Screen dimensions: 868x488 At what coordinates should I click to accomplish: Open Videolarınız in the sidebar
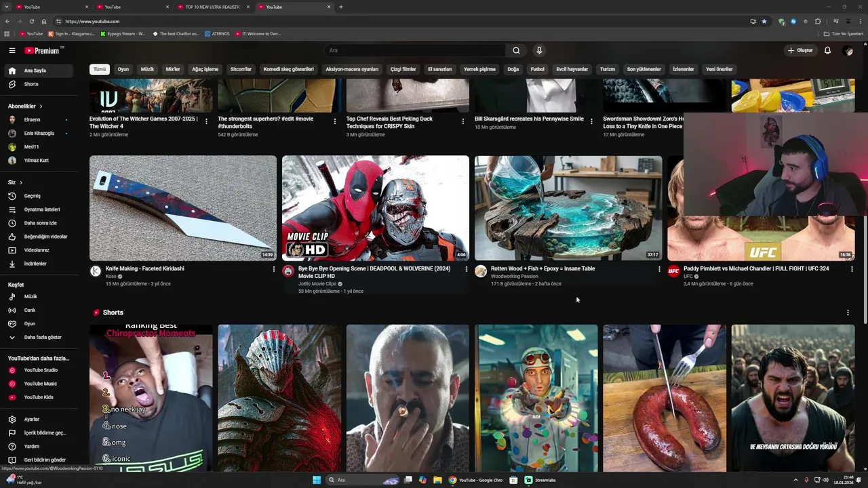39,250
